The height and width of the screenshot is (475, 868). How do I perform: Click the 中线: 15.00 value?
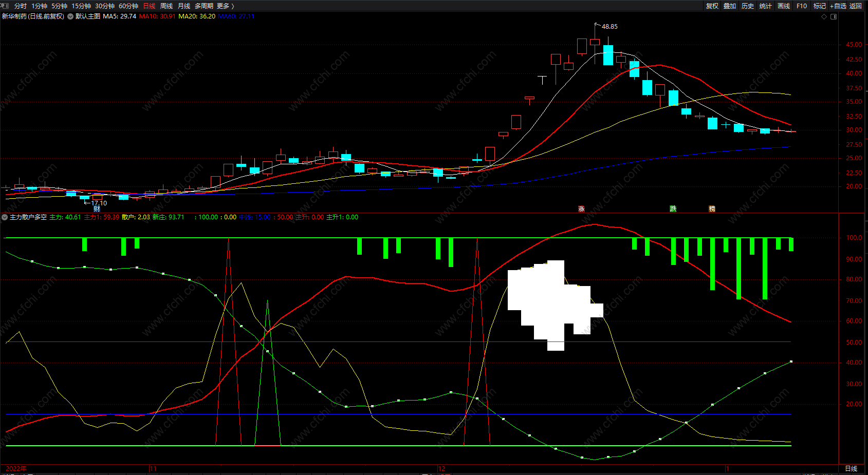pos(254,217)
